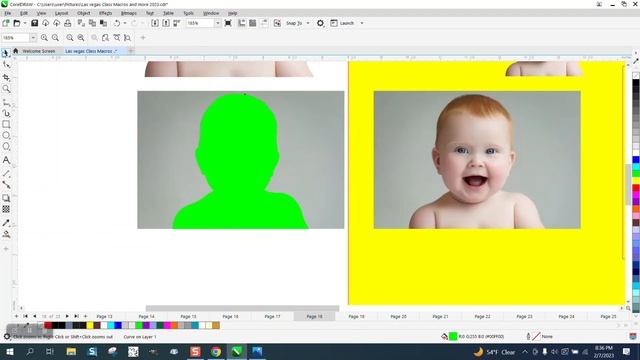Open File Explorer from taskbar
The height and width of the screenshot is (360, 640).
[x=71, y=351]
